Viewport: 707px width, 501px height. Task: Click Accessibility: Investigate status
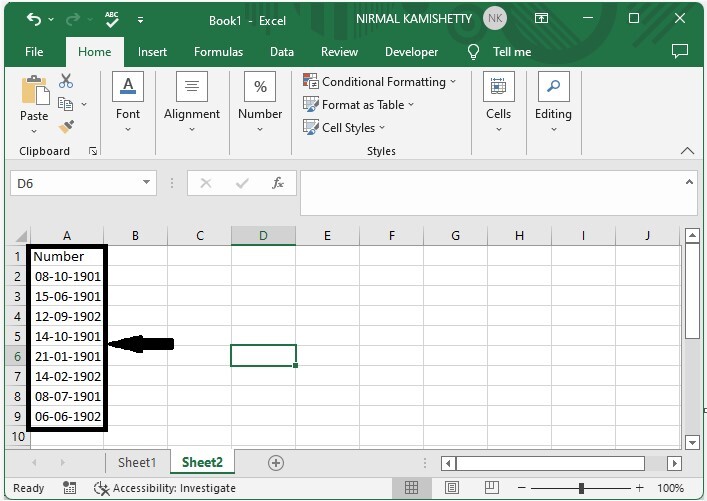pyautogui.click(x=165, y=488)
